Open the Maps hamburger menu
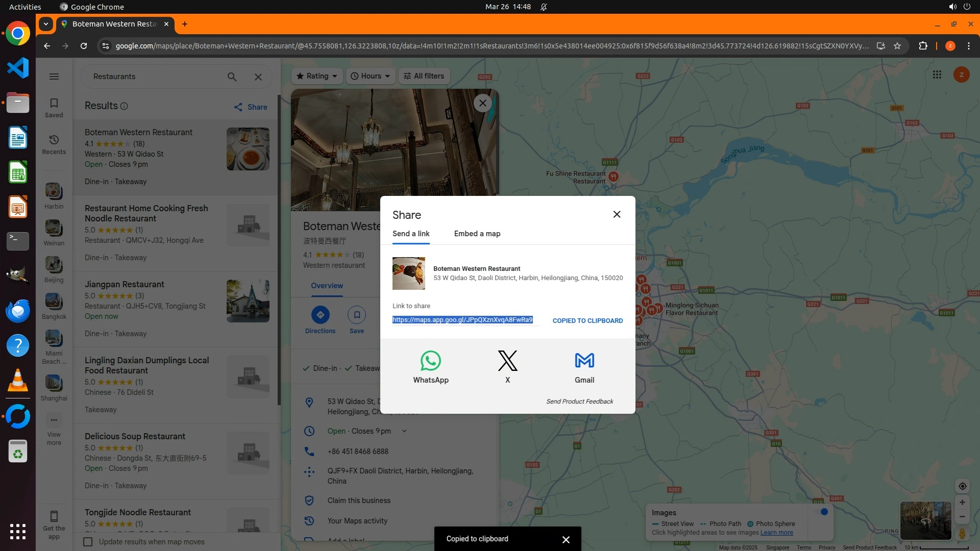Screen dimensions: 980x551 click(54, 77)
